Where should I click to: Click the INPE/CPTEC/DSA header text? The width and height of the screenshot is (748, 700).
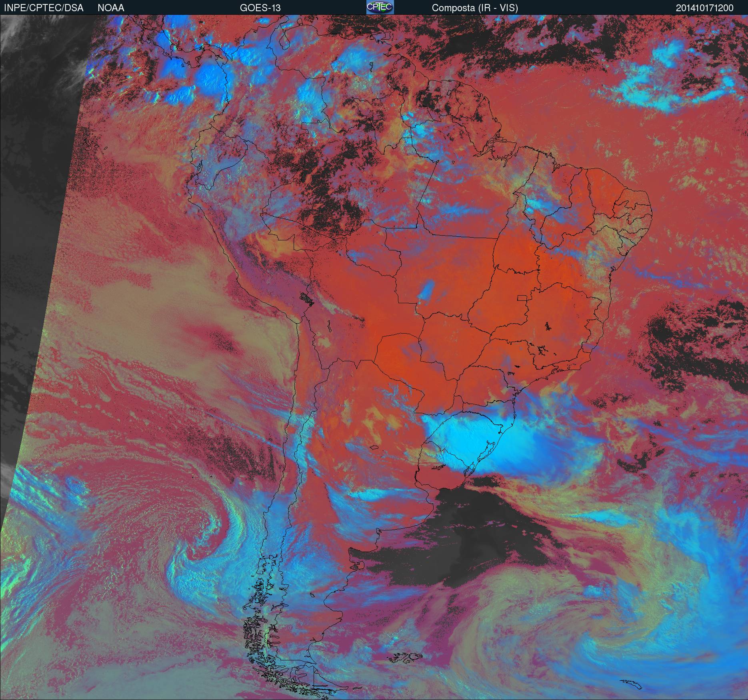[44, 8]
